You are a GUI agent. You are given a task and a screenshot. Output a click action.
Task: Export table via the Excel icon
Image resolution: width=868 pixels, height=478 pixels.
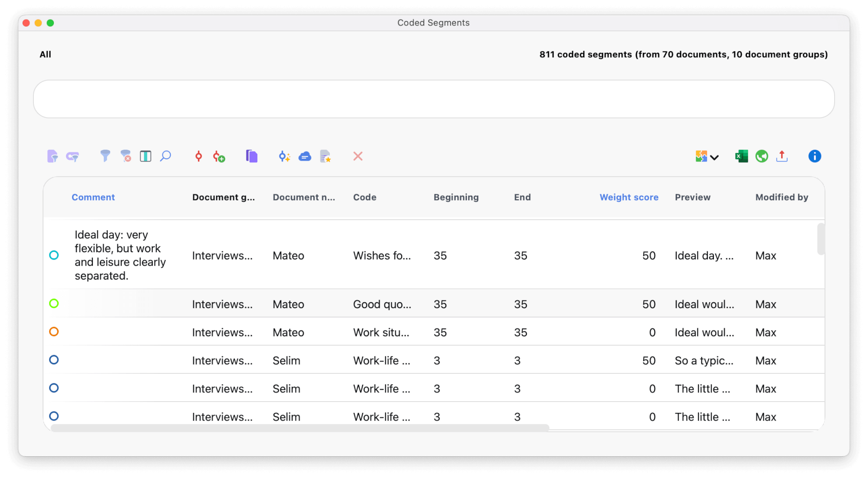tap(741, 156)
